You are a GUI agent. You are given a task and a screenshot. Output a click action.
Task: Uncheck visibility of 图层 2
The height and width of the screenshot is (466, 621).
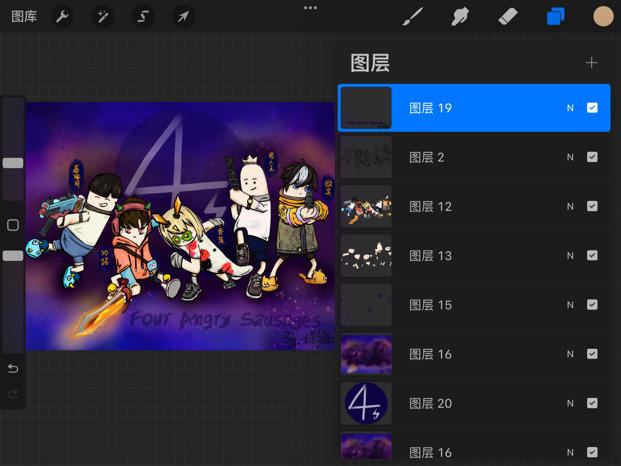coord(592,157)
